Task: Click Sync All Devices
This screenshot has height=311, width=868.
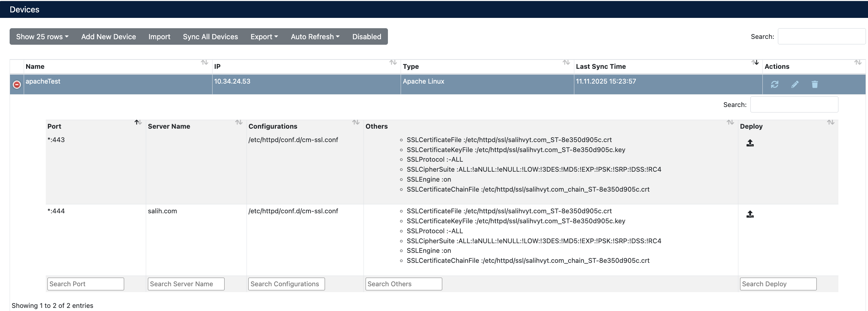Action: click(x=210, y=36)
